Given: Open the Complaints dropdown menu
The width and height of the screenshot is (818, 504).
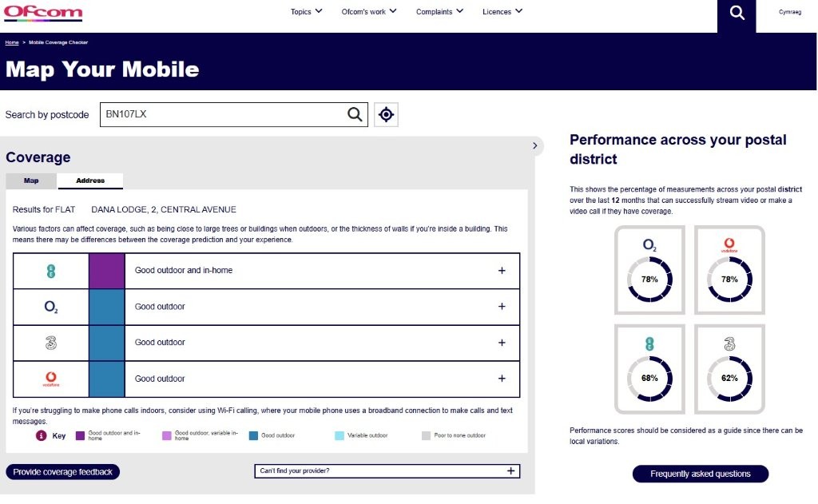Looking at the screenshot, I should (440, 12).
